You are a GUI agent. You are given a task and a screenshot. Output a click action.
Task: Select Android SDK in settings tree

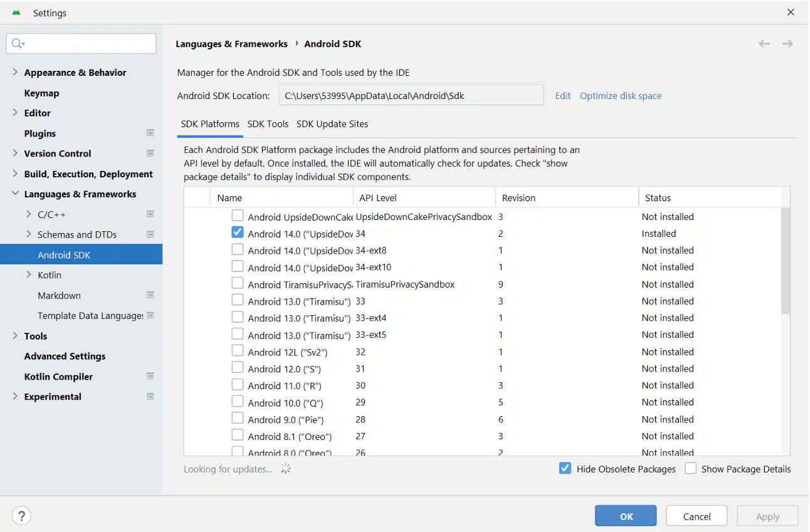coord(82,254)
